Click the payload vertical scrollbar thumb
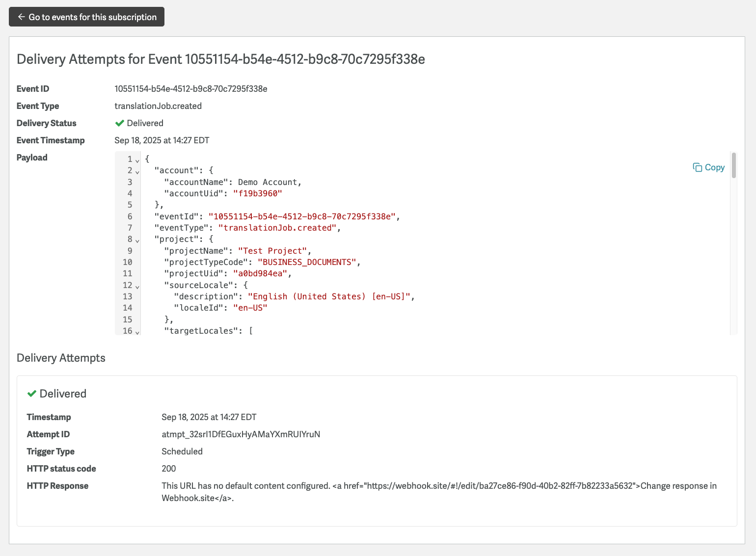This screenshot has width=756, height=556. click(733, 165)
